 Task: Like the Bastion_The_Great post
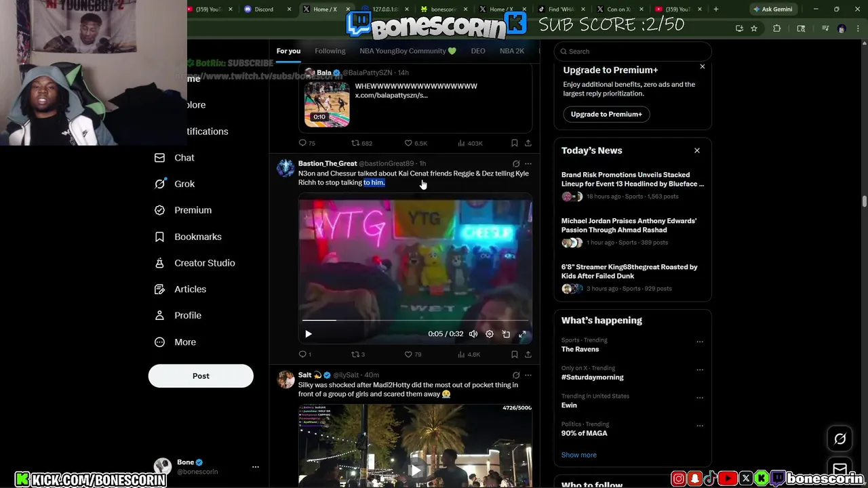(412, 354)
